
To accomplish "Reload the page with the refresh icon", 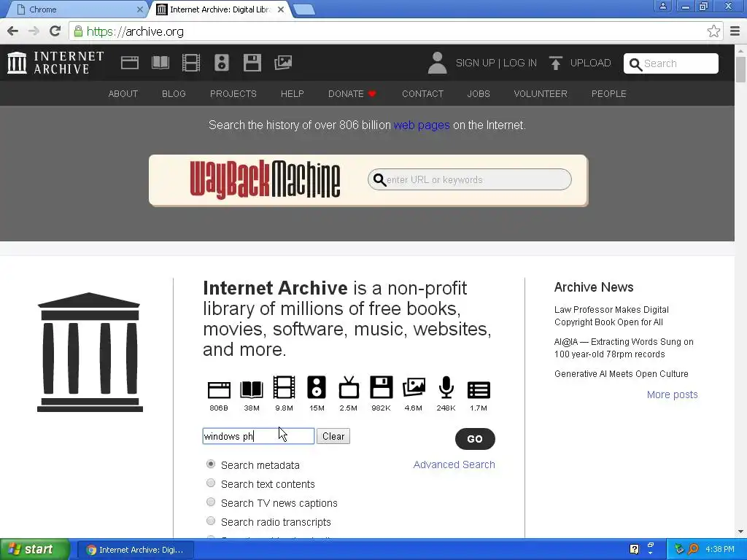I will [55, 31].
